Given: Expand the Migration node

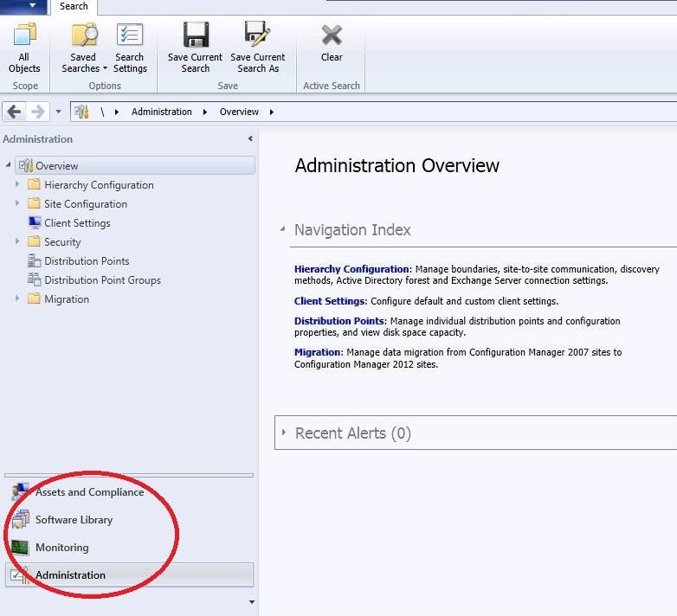Looking at the screenshot, I should tap(17, 298).
